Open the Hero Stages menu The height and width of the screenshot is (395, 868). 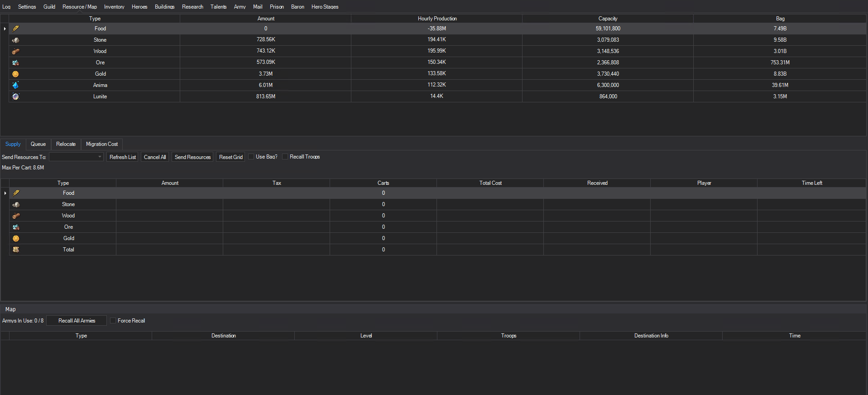325,7
